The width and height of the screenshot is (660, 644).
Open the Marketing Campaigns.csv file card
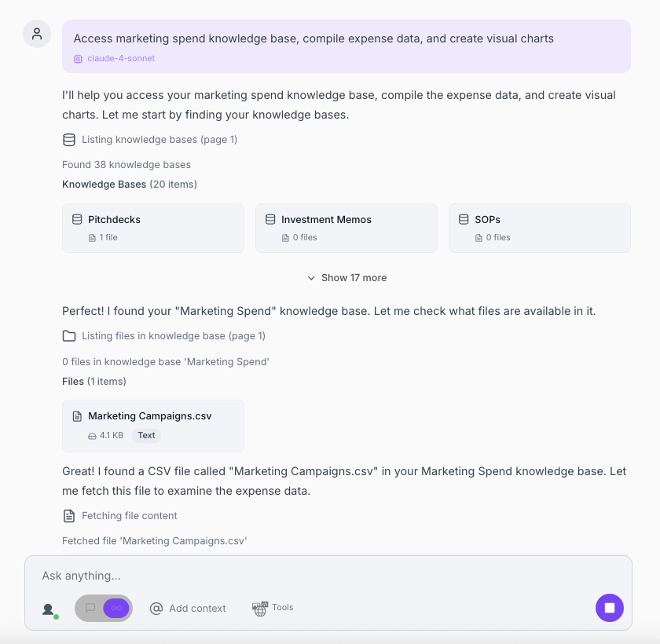point(152,426)
